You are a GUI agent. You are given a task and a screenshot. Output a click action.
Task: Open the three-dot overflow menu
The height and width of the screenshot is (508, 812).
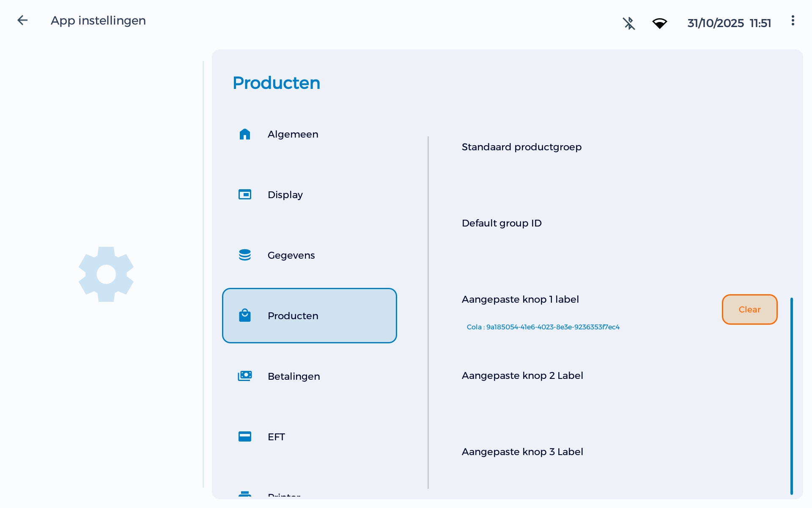click(x=793, y=20)
